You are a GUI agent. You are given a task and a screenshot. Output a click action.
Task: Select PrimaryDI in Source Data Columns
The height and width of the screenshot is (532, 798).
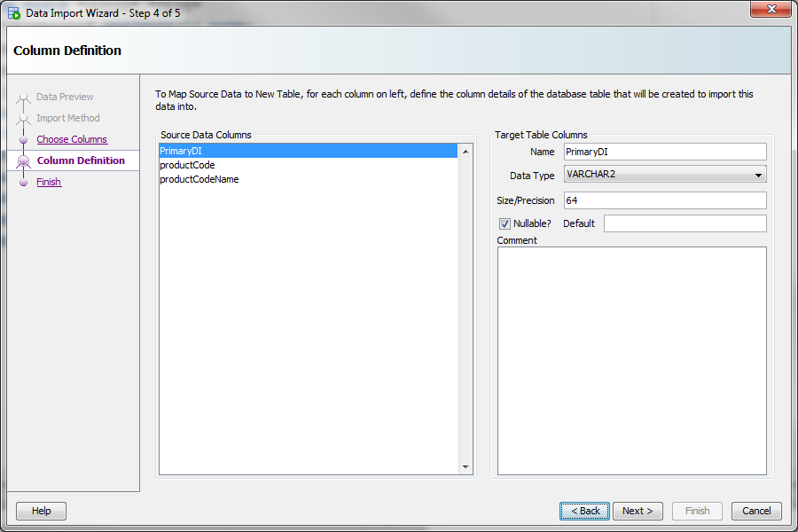[309, 151]
